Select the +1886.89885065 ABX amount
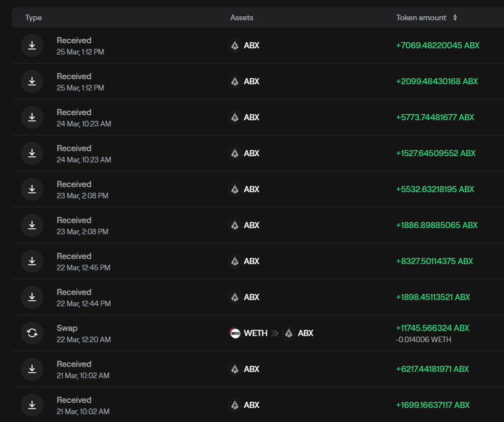Viewport: 504px width, 422px height. [x=437, y=225]
